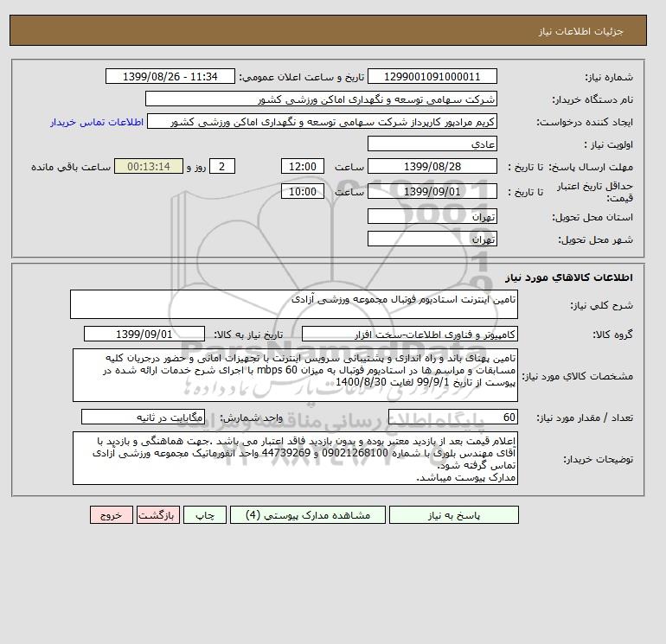Click the تاریخ نیاز به کالا label
666x644 pixels.
click(x=248, y=335)
